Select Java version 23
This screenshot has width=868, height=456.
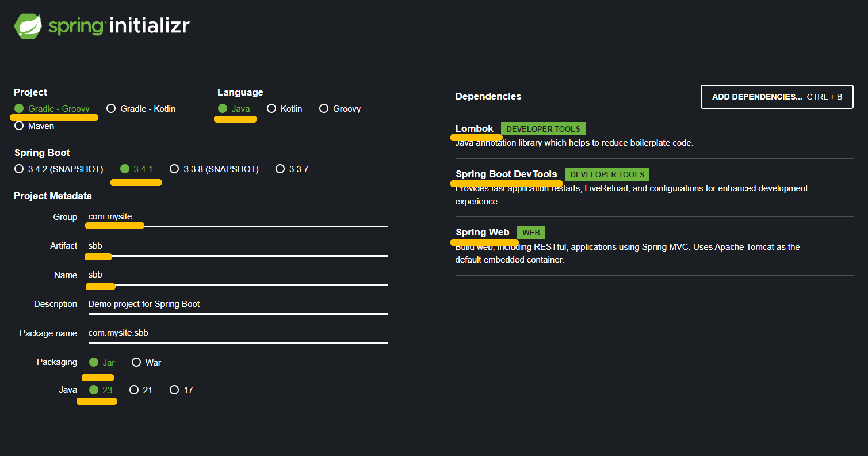101,390
